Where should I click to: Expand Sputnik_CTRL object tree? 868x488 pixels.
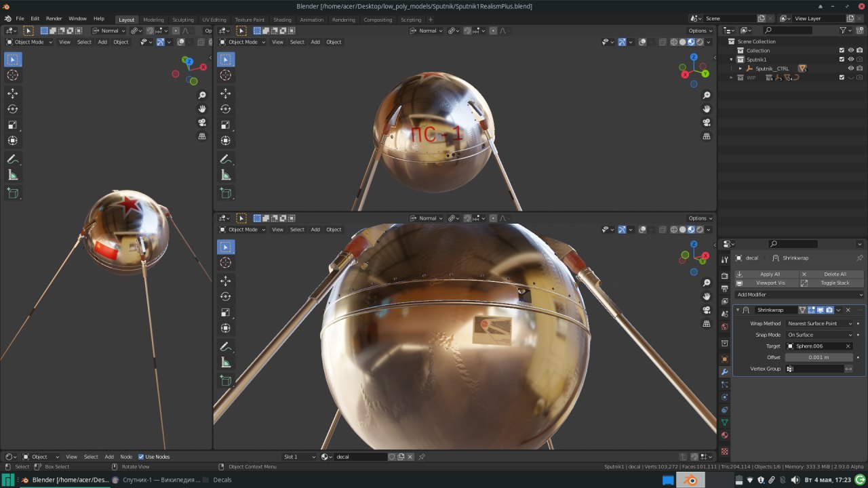click(x=741, y=68)
